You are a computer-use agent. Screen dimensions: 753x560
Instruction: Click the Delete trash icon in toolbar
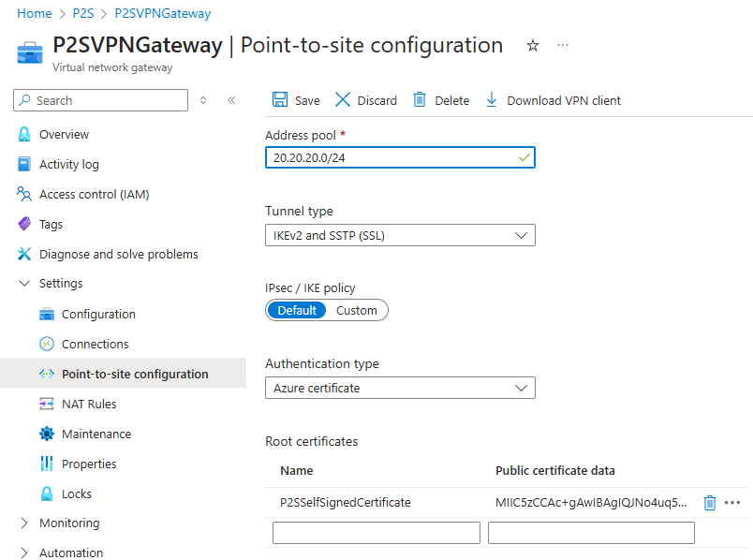420,100
